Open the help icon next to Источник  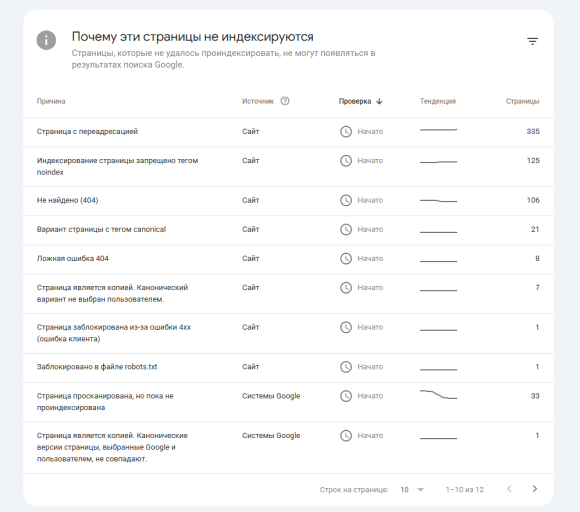point(285,101)
